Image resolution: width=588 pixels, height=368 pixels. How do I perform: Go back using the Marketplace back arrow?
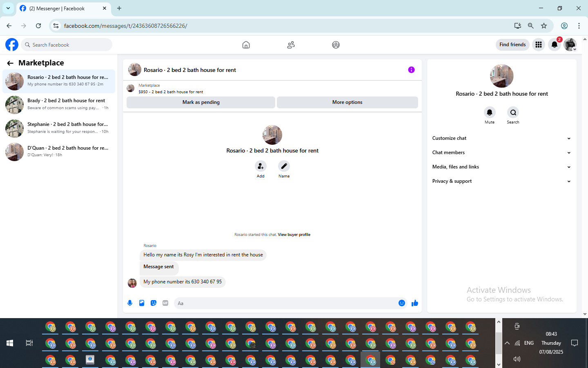point(10,63)
